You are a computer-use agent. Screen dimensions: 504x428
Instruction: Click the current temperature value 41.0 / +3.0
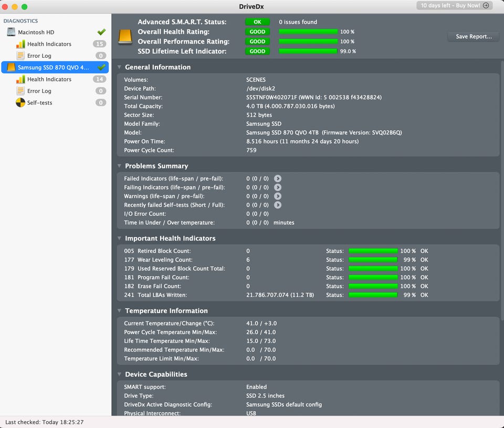click(261, 323)
